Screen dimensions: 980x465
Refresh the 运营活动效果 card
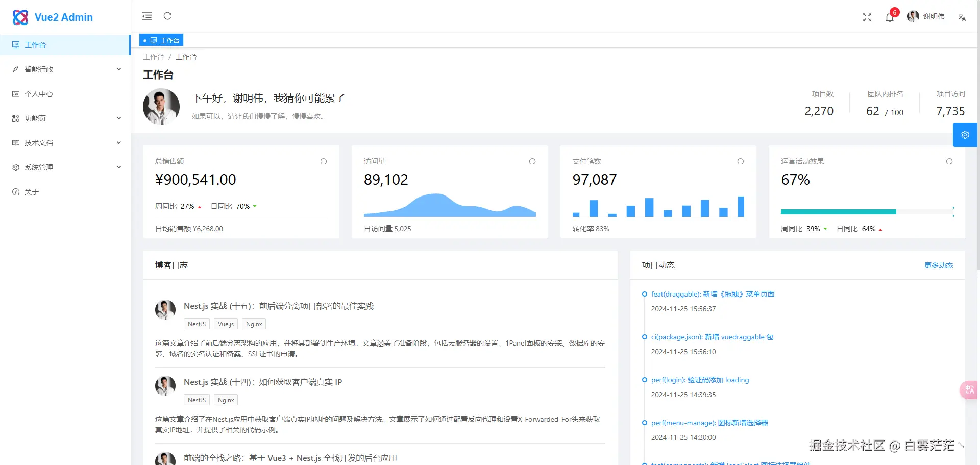pyautogui.click(x=949, y=161)
